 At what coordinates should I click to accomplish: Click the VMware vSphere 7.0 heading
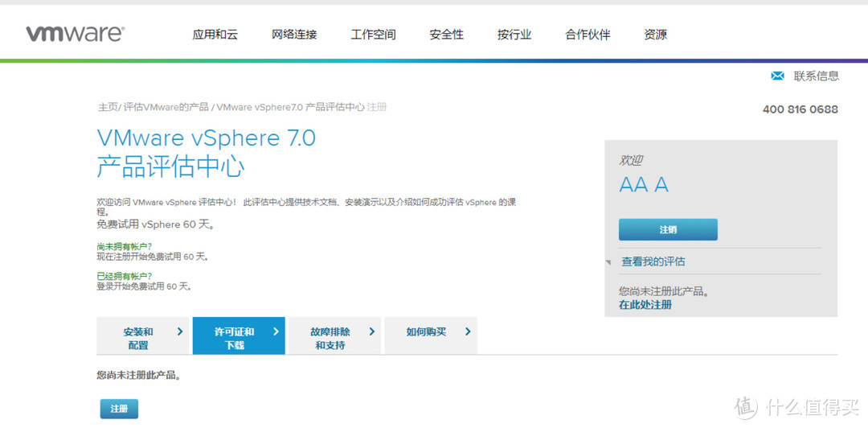207,138
